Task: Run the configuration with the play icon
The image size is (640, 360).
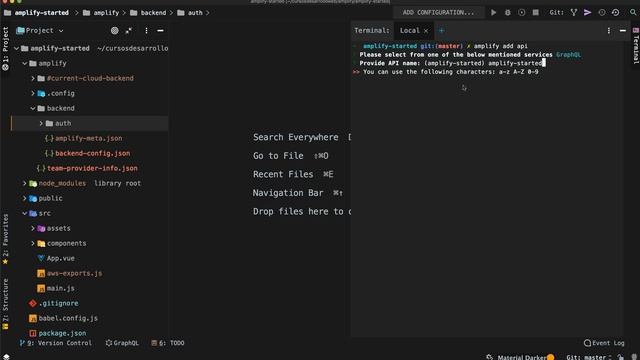Action: point(493,13)
